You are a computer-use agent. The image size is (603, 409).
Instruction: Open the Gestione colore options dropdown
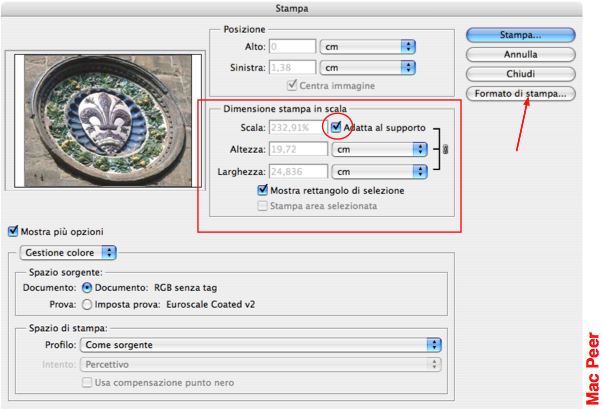point(68,253)
